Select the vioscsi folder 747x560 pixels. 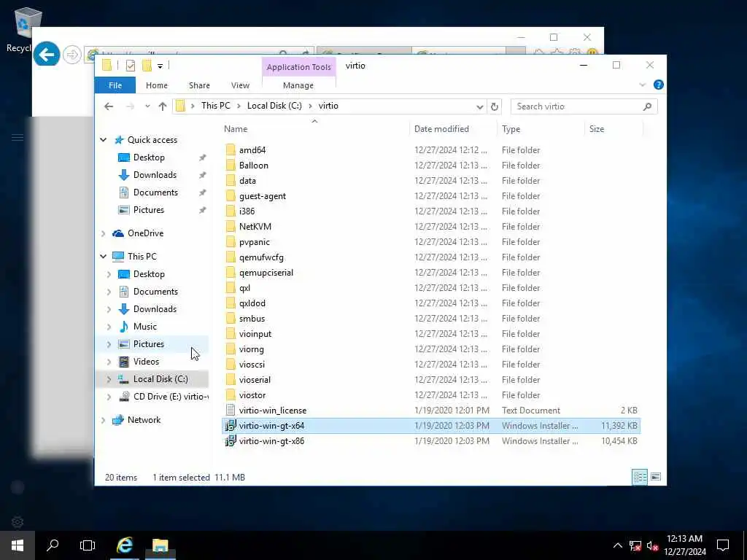pos(252,365)
